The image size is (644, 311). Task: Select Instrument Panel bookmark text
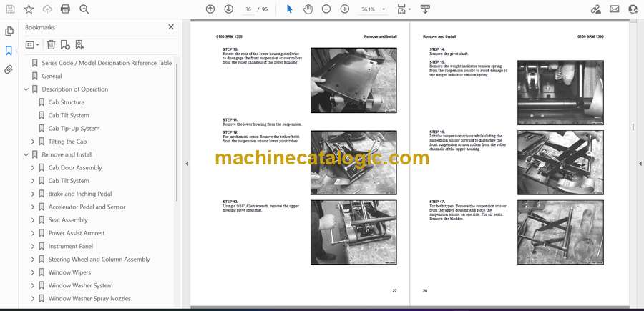(71, 246)
